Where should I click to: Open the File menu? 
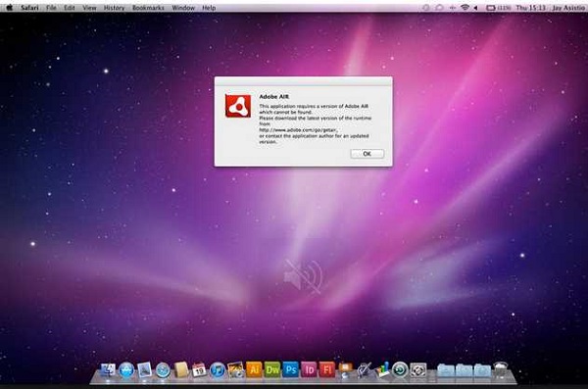pos(51,8)
